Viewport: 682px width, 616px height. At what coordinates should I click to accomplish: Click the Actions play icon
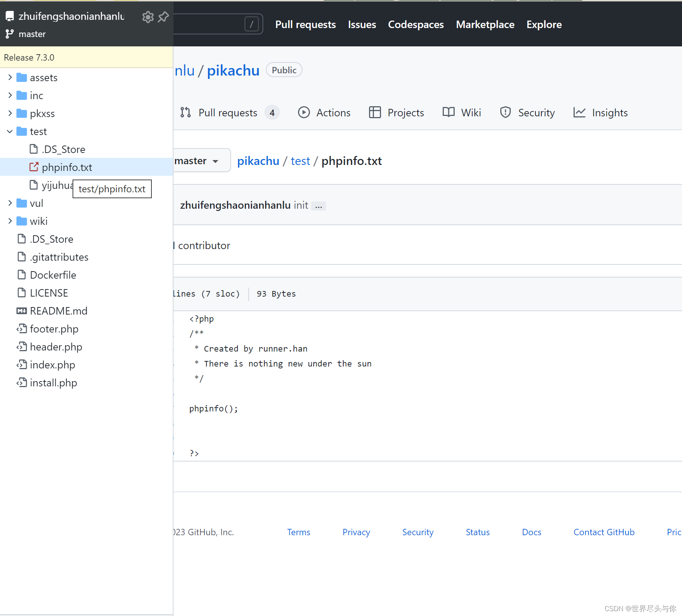tap(304, 112)
